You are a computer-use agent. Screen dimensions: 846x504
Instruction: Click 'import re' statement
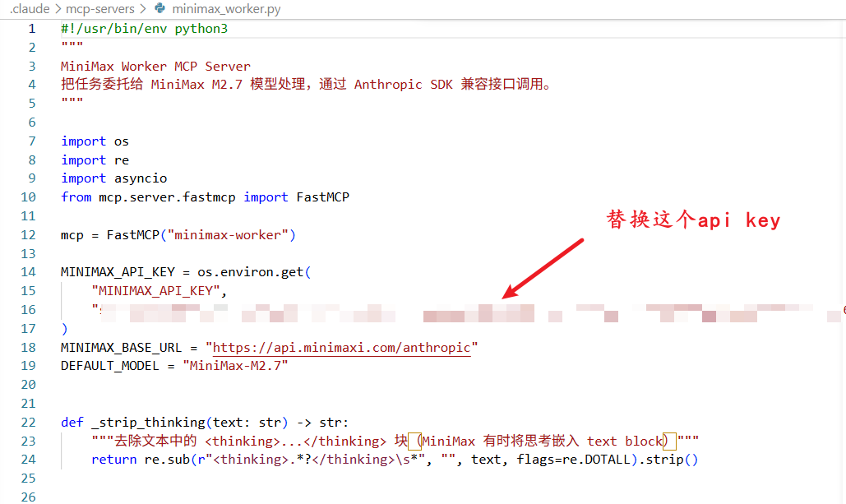(95, 160)
